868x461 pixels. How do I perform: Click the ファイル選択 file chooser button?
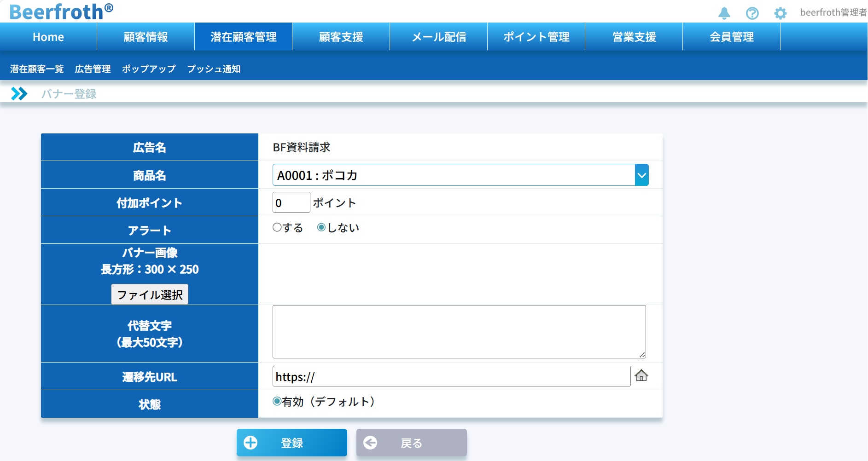(150, 294)
